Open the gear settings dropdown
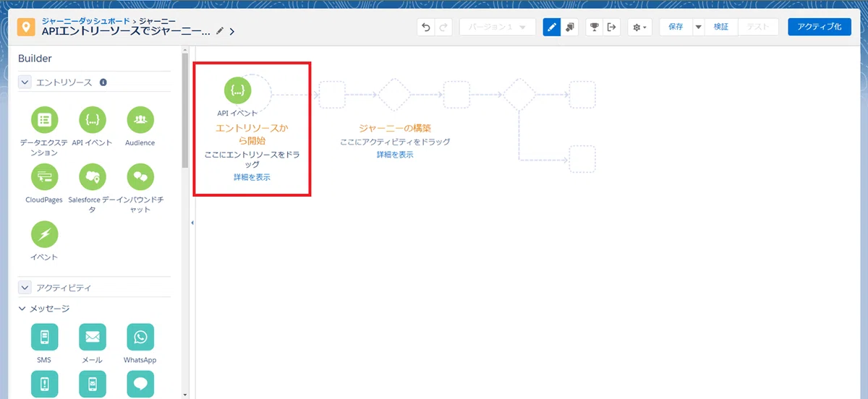Screen dimensions: 868x399 click(640, 27)
